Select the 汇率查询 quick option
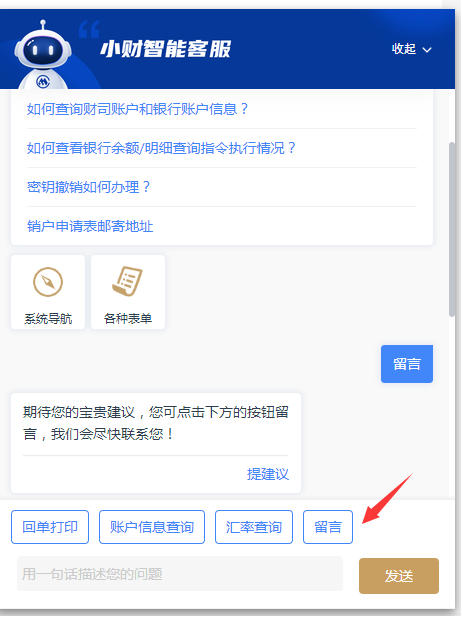 (254, 527)
